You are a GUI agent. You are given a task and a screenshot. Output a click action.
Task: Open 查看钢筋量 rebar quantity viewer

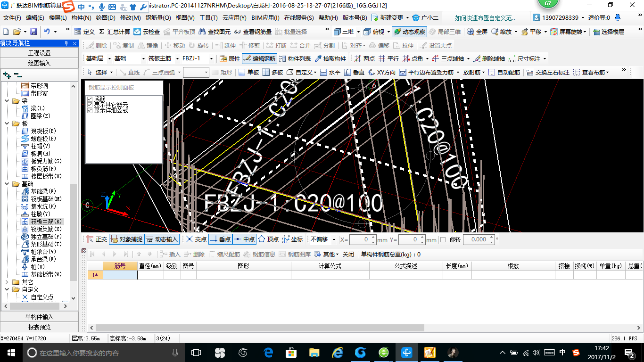coord(253,32)
